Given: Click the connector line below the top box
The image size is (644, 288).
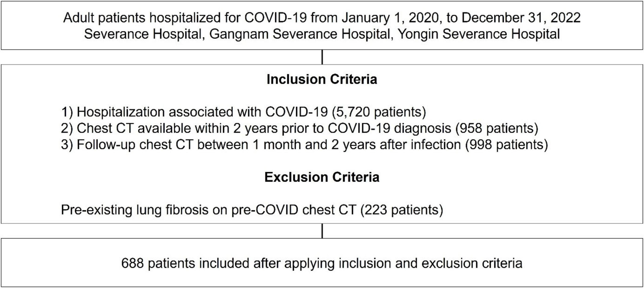Looking at the screenshot, I should pos(322,57).
